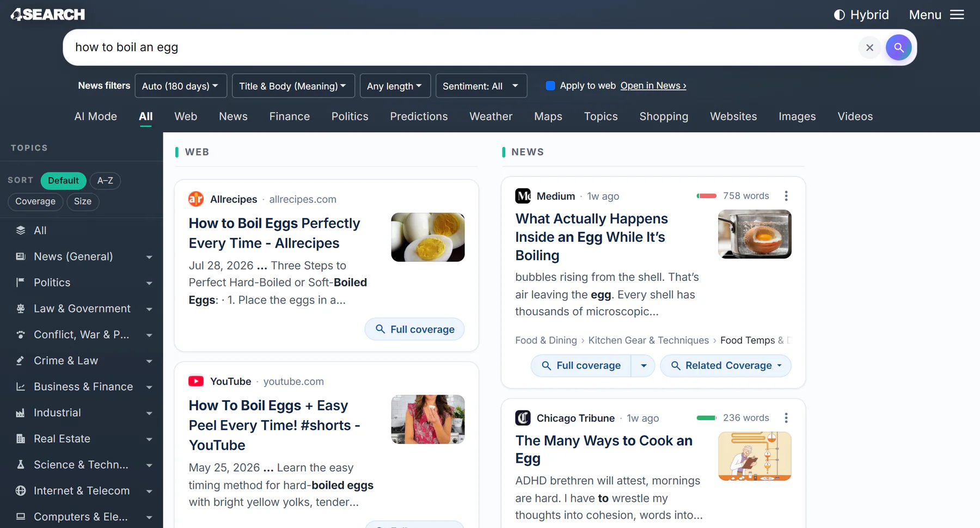
Task: Click the Medium source icon
Action: 523,196
